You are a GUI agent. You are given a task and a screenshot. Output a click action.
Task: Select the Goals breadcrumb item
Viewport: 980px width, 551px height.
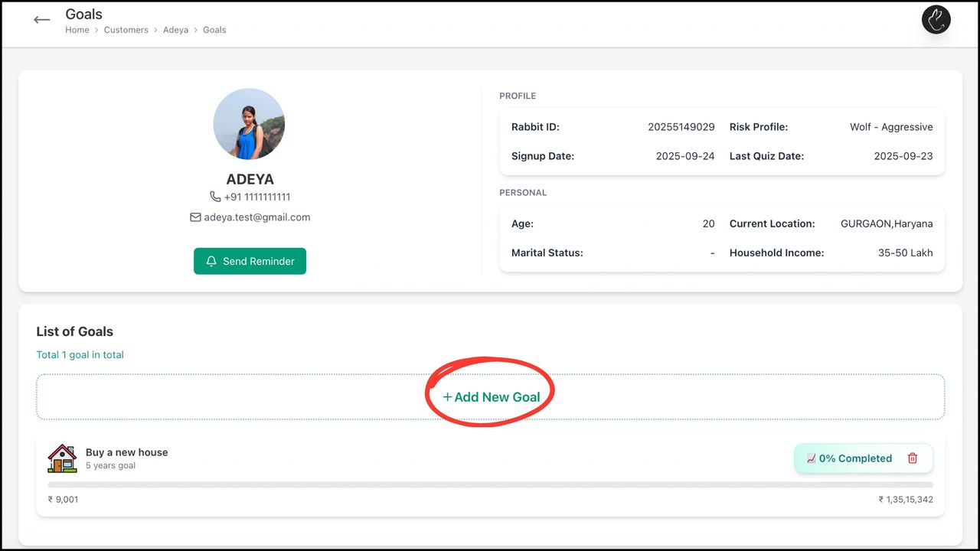(x=214, y=30)
